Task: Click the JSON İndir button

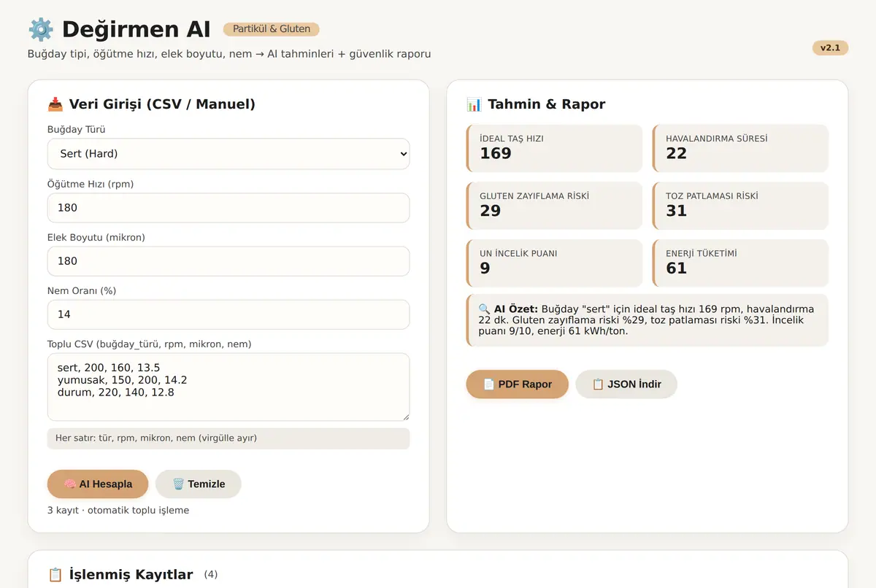Action: coord(626,384)
